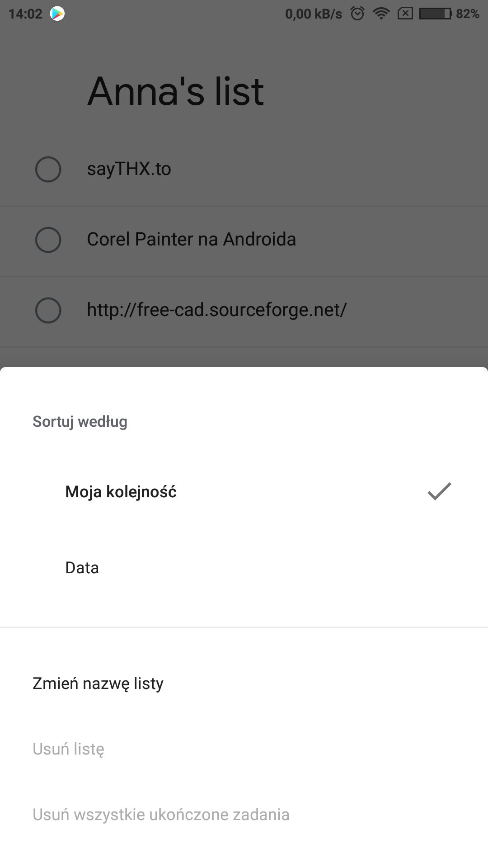Tap the 14:02 clock in status bar

[x=25, y=14]
